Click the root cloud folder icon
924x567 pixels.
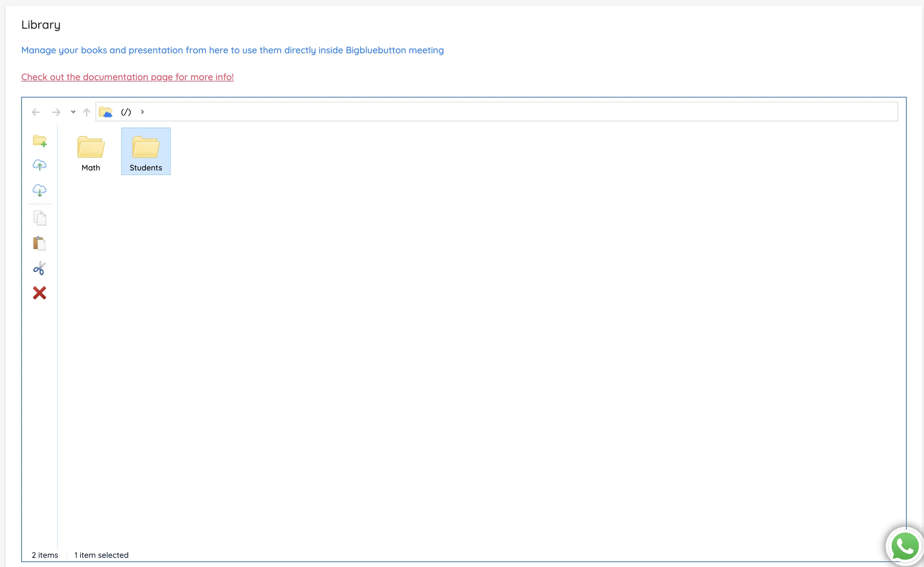[x=106, y=112]
